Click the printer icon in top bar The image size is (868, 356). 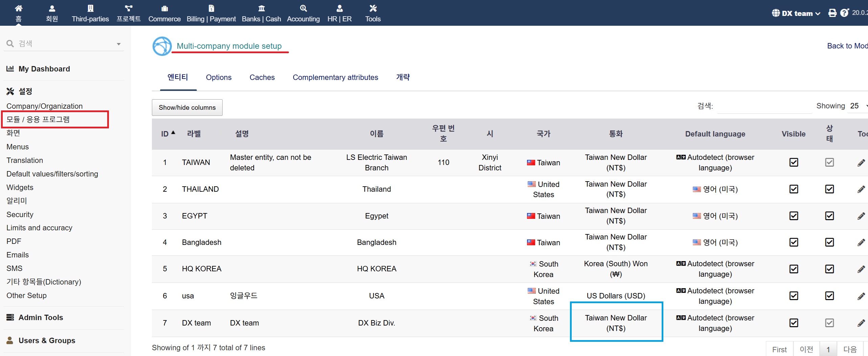pos(832,13)
